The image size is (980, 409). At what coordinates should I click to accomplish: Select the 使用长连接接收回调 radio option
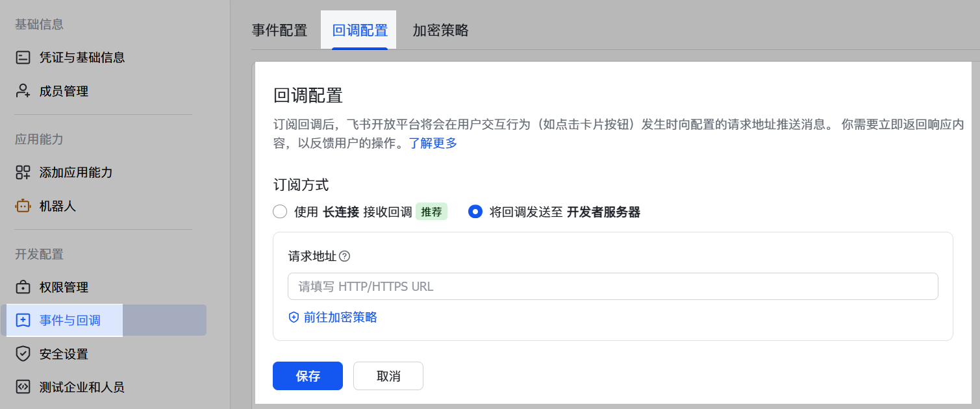pyautogui.click(x=280, y=212)
